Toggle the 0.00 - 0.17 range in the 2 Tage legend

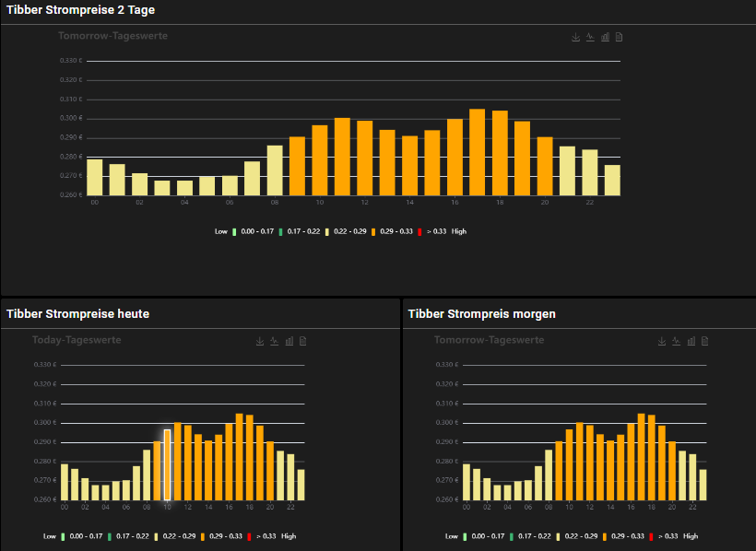click(x=254, y=232)
